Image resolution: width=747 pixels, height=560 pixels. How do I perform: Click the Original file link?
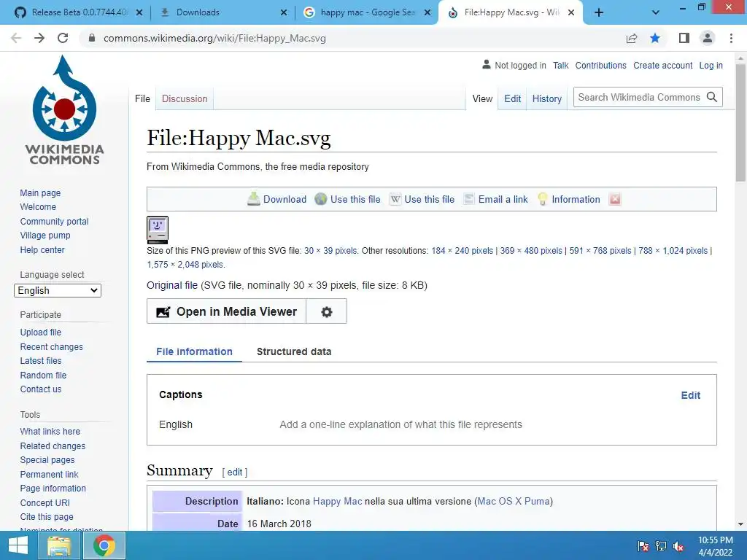click(172, 285)
